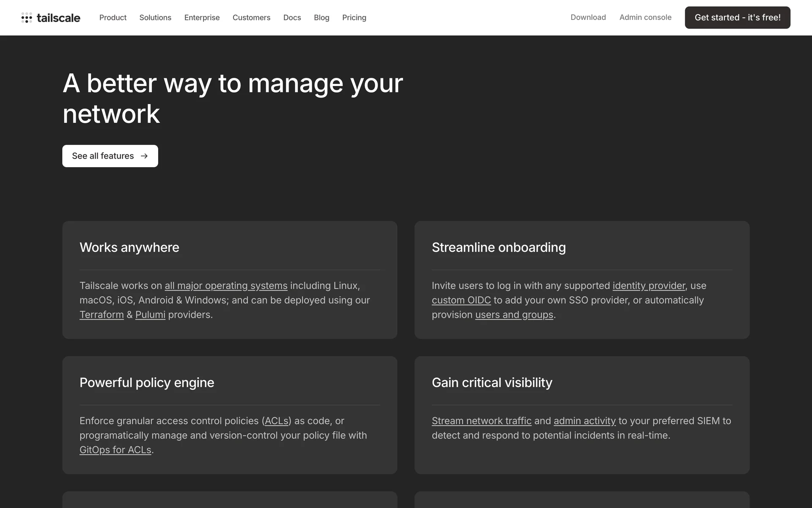Open the Terraform provider link
The height and width of the screenshot is (508, 812).
pos(101,315)
